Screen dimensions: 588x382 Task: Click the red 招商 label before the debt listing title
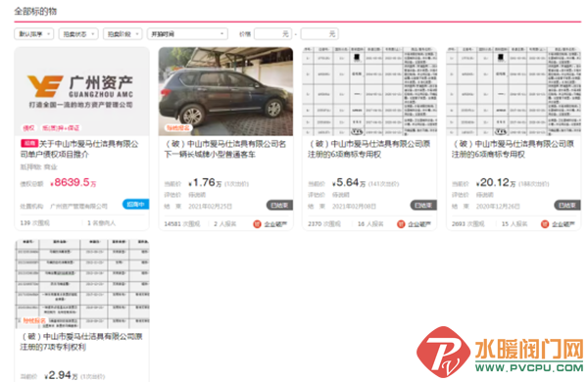pyautogui.click(x=29, y=143)
